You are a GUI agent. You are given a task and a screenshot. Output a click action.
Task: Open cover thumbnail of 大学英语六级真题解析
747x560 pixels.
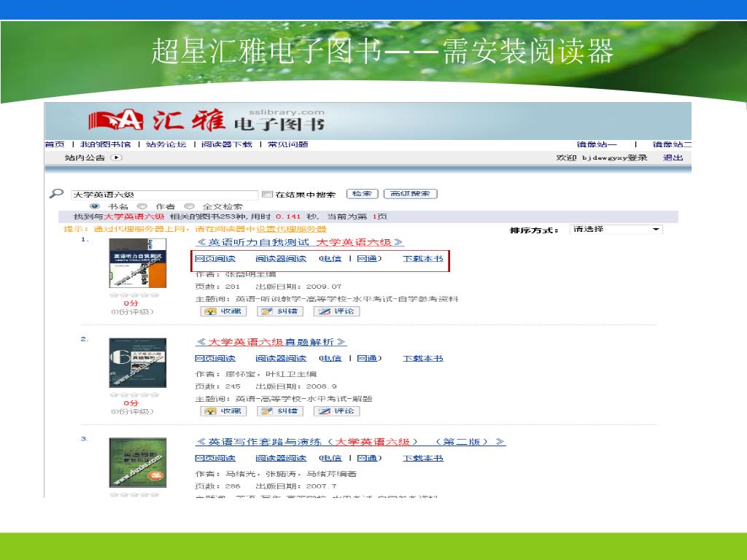(x=138, y=363)
